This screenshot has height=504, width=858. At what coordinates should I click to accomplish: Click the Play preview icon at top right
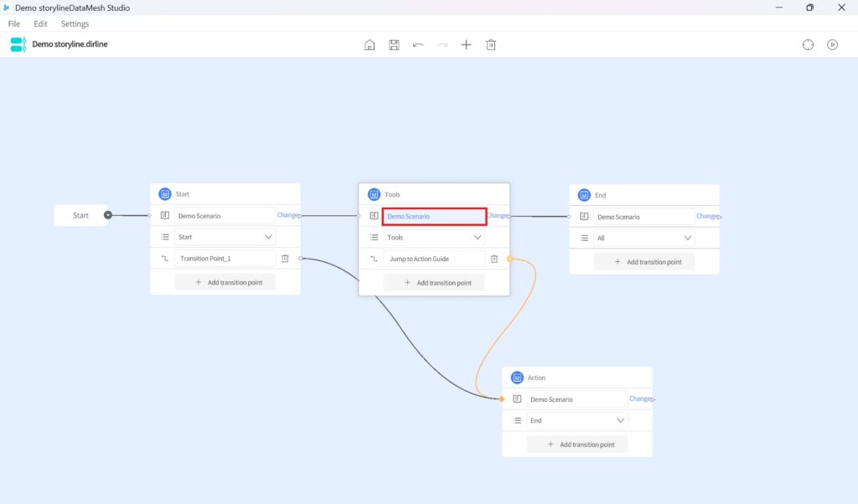tap(832, 44)
